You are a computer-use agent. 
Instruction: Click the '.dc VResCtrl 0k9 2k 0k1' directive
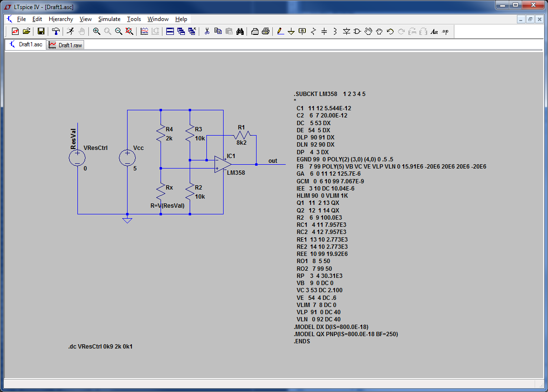(x=100, y=347)
